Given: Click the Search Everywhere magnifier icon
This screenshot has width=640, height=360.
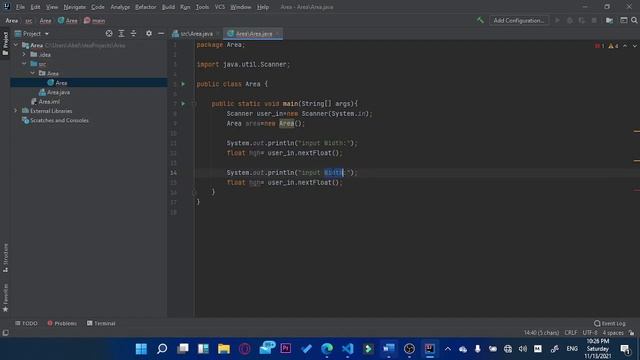Looking at the screenshot, I should pos(634,20).
